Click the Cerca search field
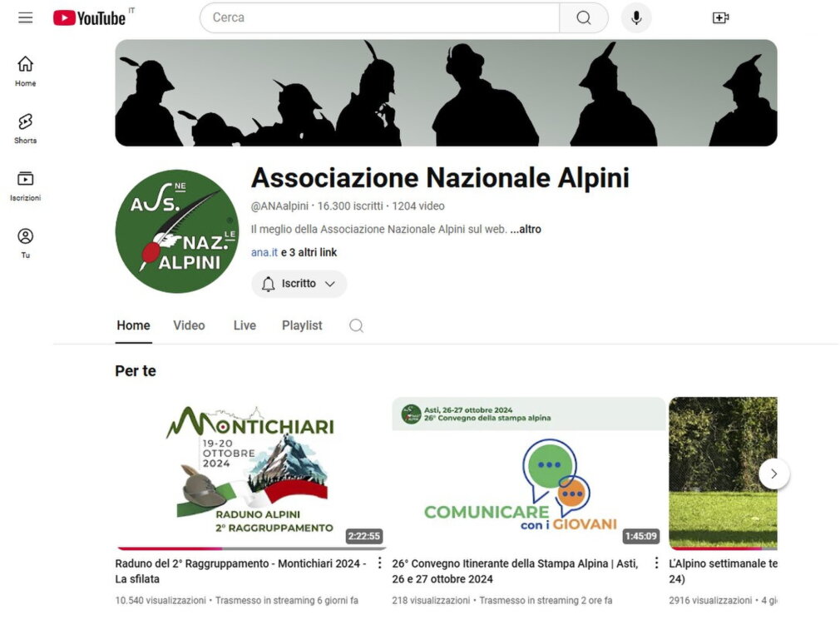This screenshot has height=620, width=840. (380, 17)
